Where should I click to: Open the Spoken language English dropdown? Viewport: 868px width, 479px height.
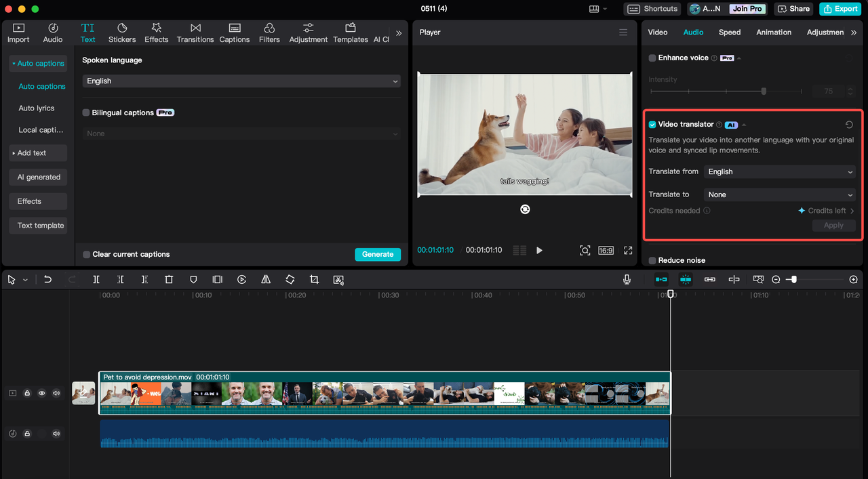point(241,81)
